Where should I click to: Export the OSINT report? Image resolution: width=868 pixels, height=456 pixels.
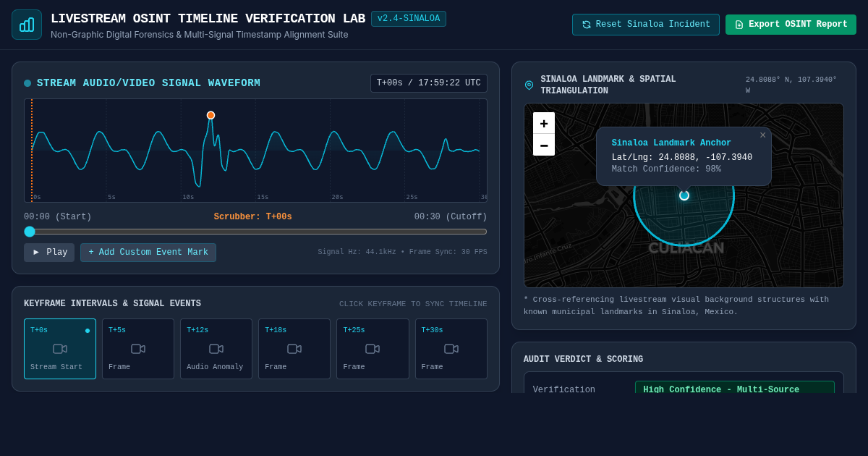pyautogui.click(x=791, y=25)
